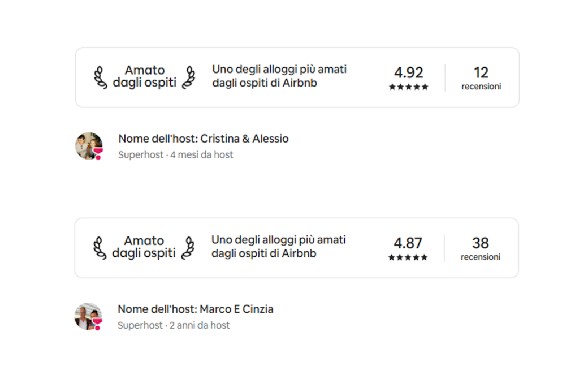Click 'Amato dagli ospiti' label in second card

point(144,247)
